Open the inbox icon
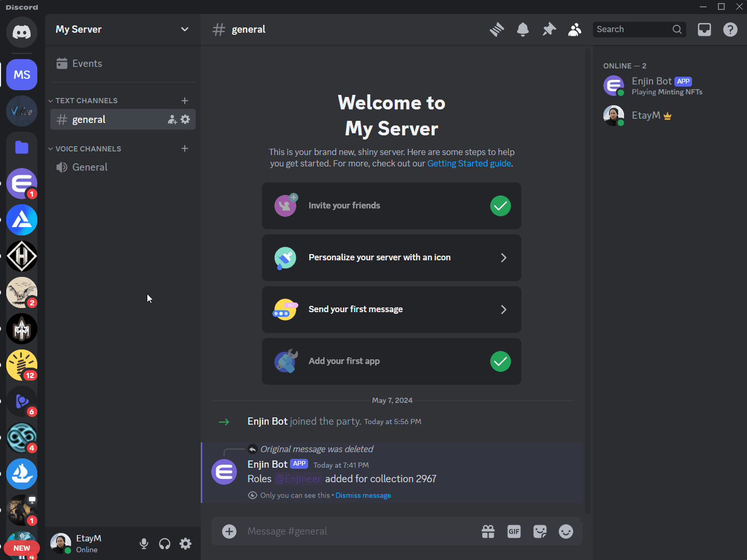 [704, 30]
